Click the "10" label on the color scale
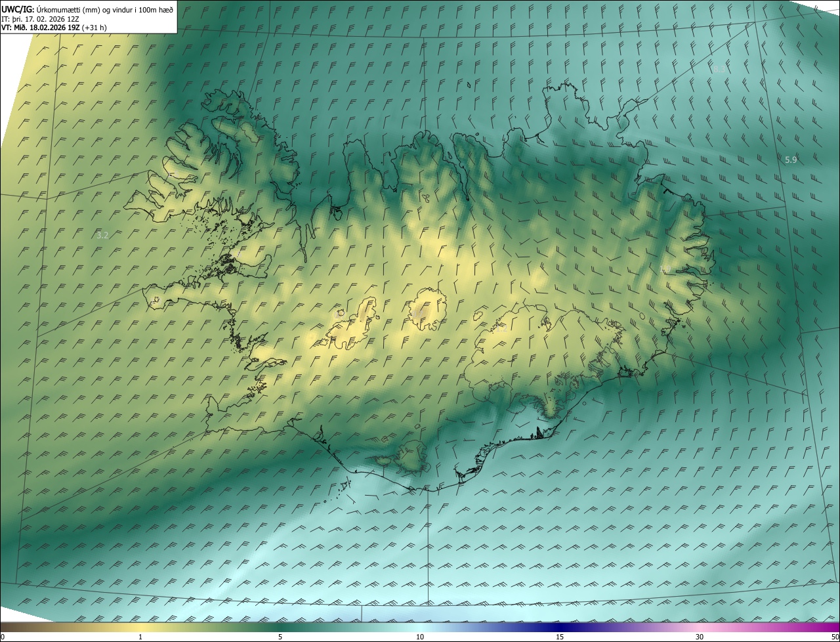 420,637
